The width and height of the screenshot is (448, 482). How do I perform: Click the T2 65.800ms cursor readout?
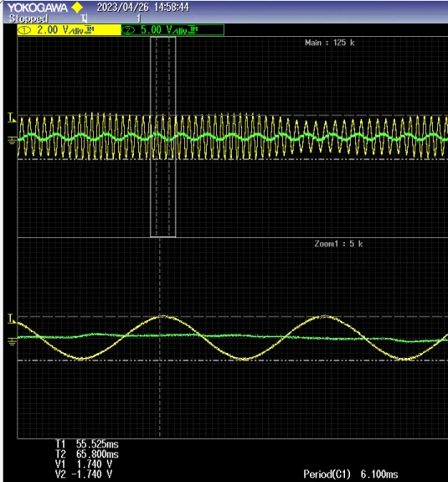87,454
